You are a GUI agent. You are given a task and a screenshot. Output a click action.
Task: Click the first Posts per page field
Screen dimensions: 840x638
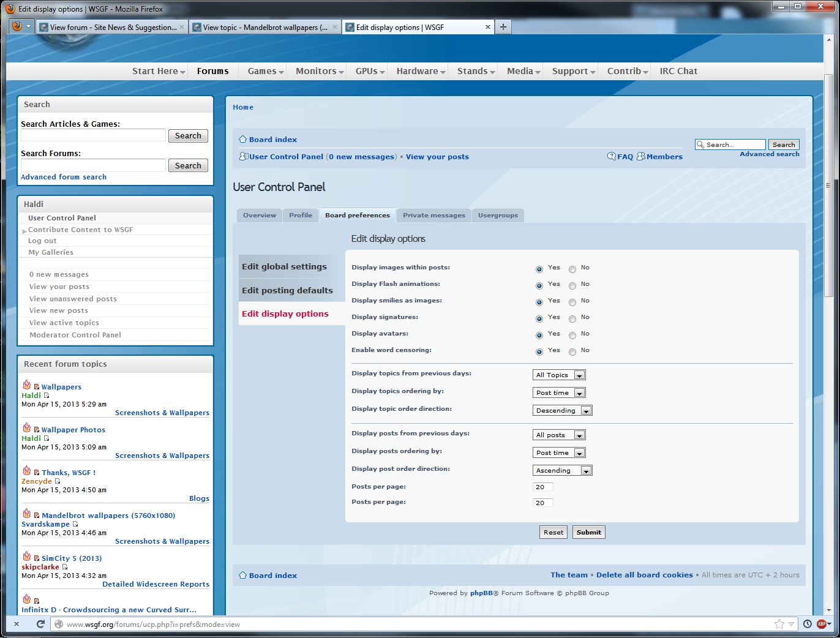pyautogui.click(x=543, y=487)
